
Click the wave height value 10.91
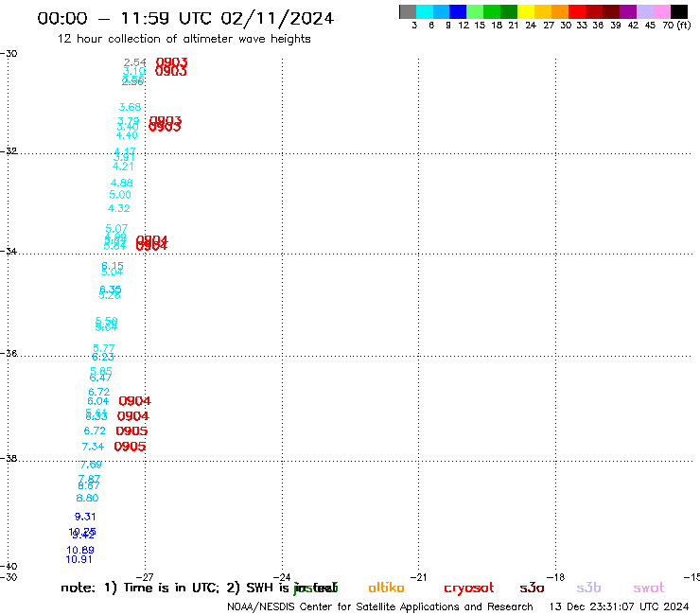click(79, 559)
